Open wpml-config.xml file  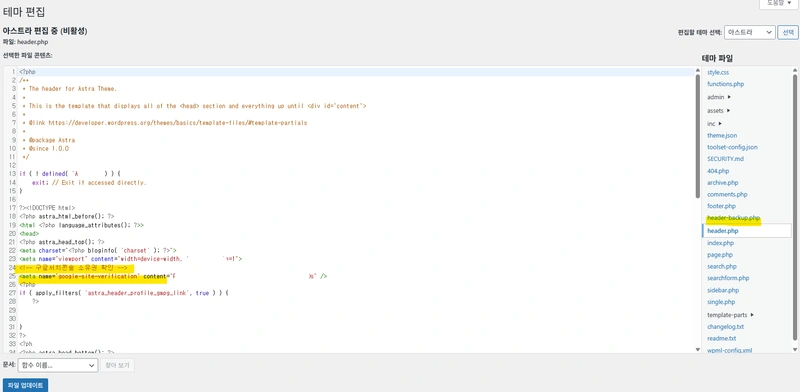pyautogui.click(x=730, y=350)
